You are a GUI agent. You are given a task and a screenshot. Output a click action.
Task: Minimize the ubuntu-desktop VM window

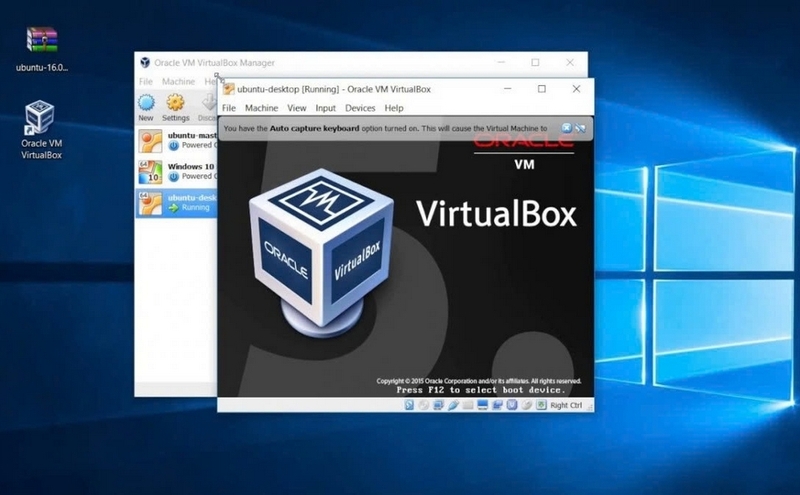tap(508, 89)
